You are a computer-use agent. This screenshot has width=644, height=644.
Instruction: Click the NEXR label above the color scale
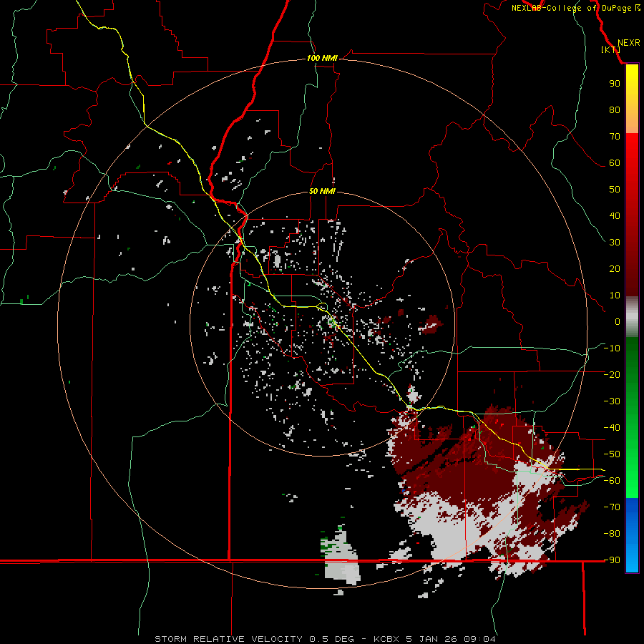pos(629,43)
